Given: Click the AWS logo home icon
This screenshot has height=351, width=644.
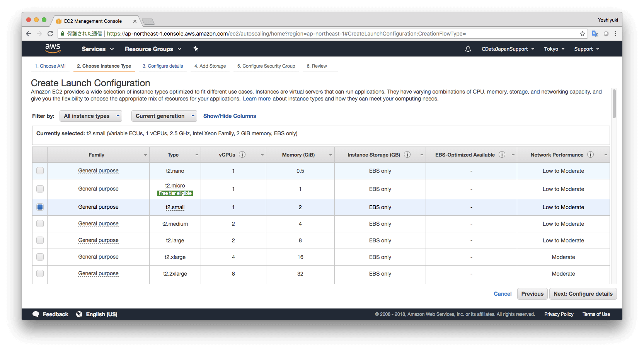Looking at the screenshot, I should coord(53,49).
